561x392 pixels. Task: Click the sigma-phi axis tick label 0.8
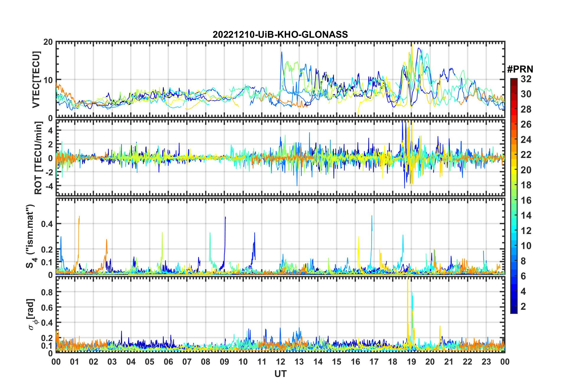[x=47, y=292]
